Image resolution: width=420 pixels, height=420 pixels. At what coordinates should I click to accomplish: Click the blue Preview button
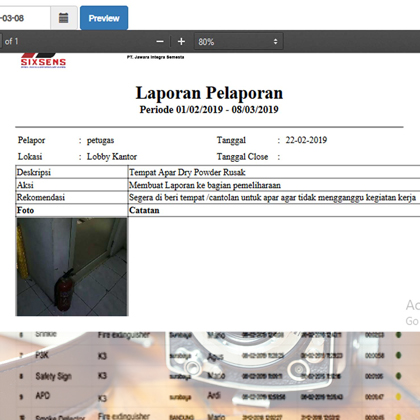click(x=104, y=18)
